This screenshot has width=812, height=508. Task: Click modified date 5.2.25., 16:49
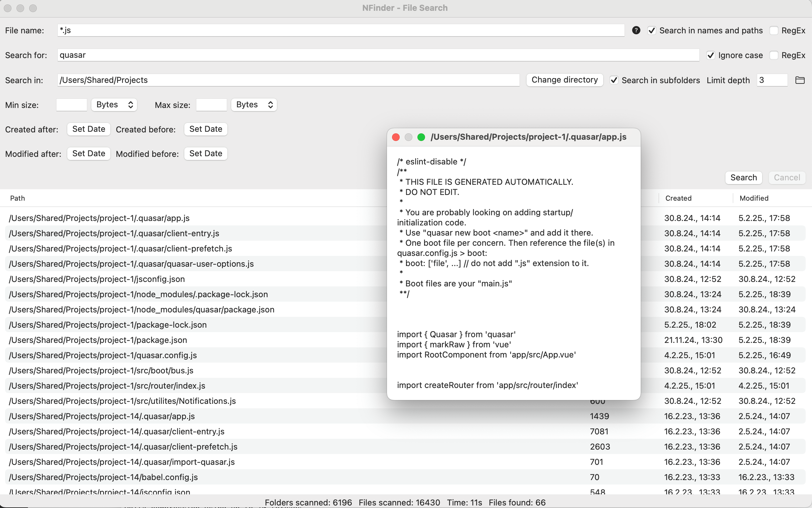[764, 355]
